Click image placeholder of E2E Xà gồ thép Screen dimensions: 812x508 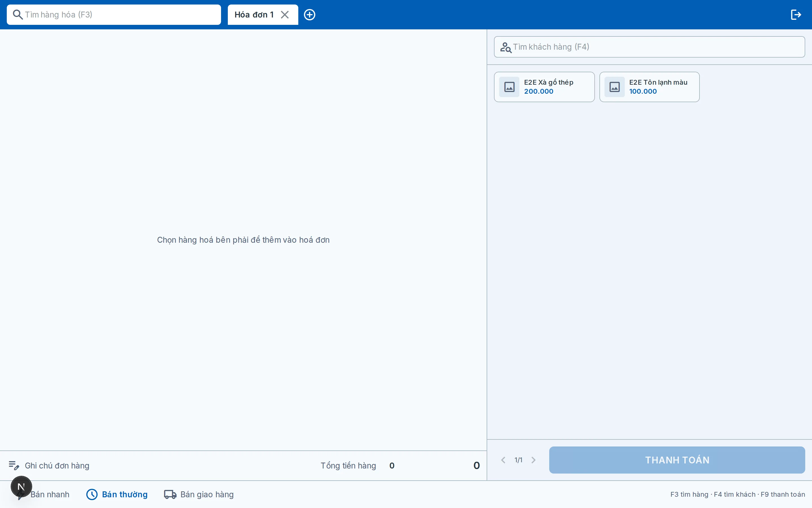point(509,87)
